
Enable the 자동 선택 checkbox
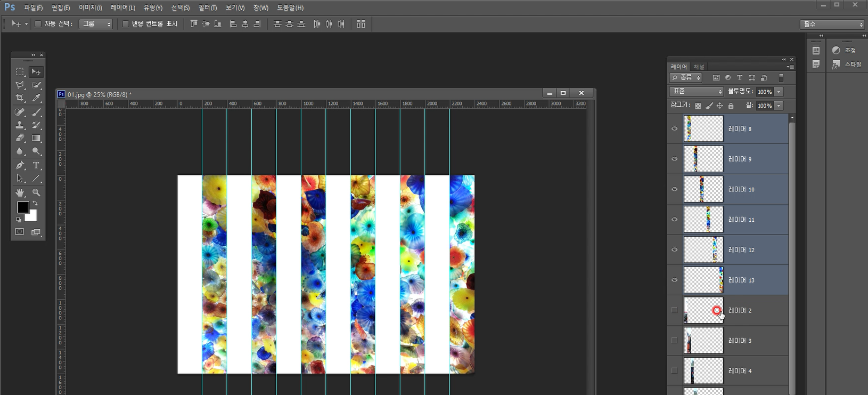(x=38, y=24)
